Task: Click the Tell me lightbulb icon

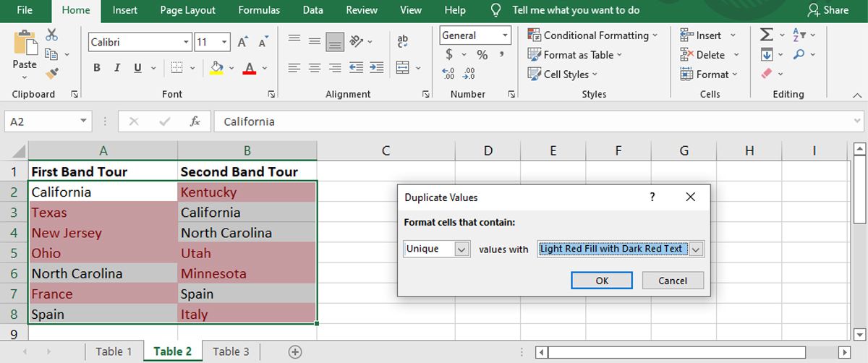Action: click(496, 10)
